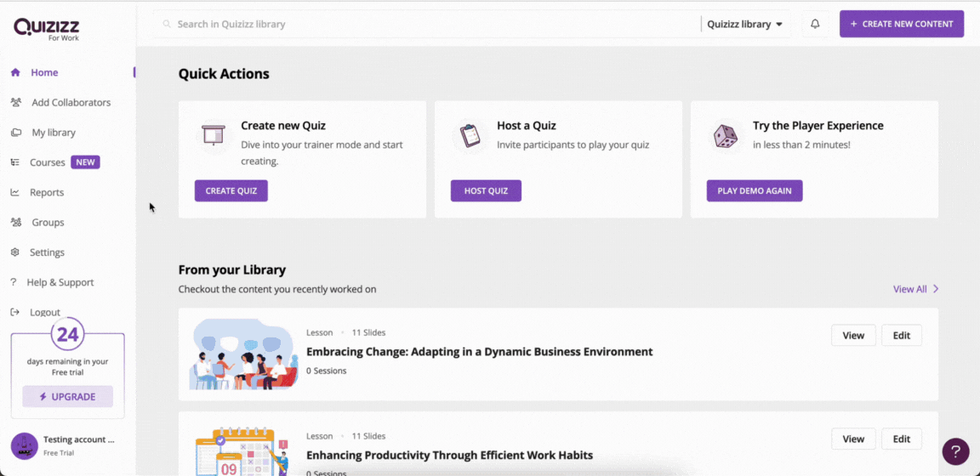Go to My library in sidebar

click(43, 133)
